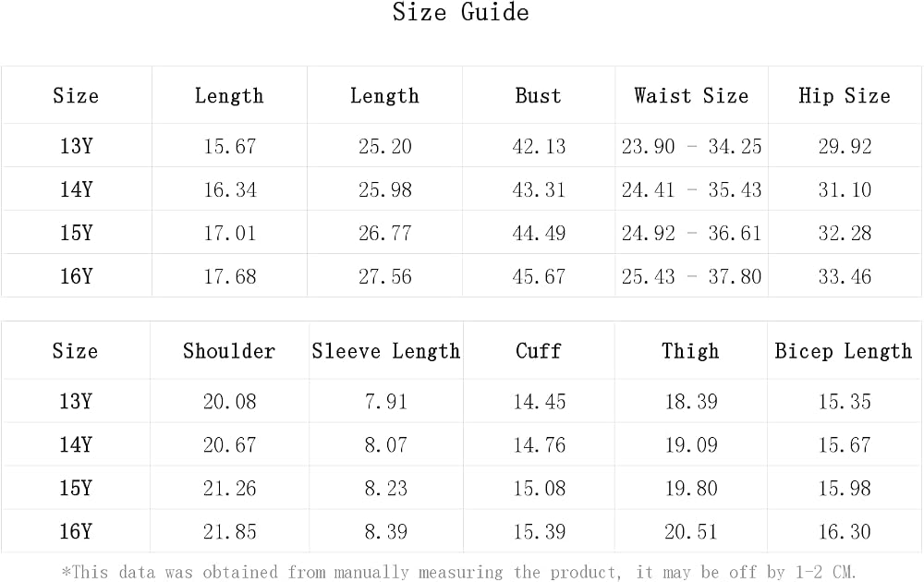
Task: Select cuff value 15.08
Action: [x=539, y=489]
